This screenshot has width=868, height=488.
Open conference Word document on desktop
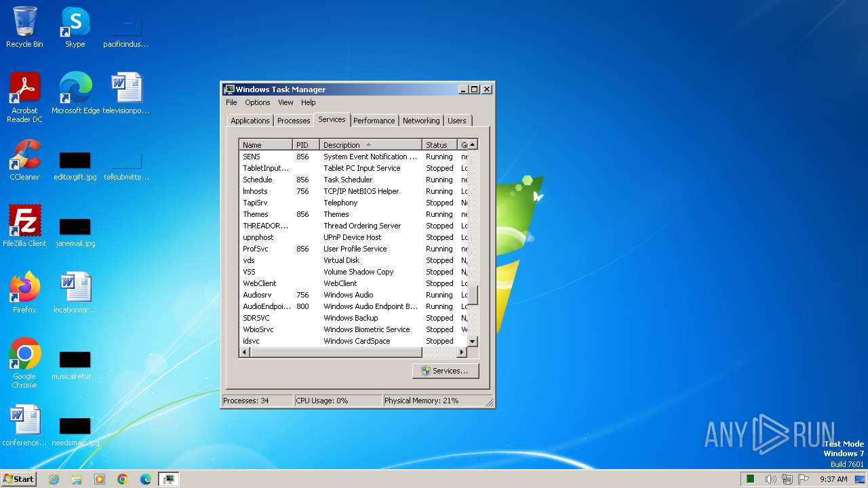coord(24,425)
